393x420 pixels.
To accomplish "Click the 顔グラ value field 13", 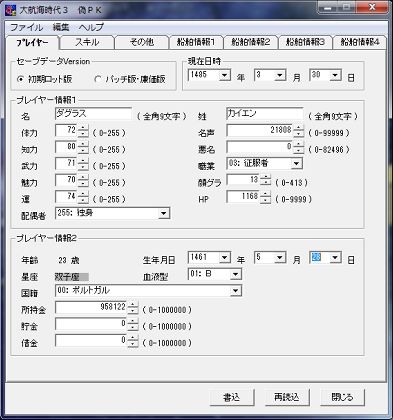I will point(243,180).
